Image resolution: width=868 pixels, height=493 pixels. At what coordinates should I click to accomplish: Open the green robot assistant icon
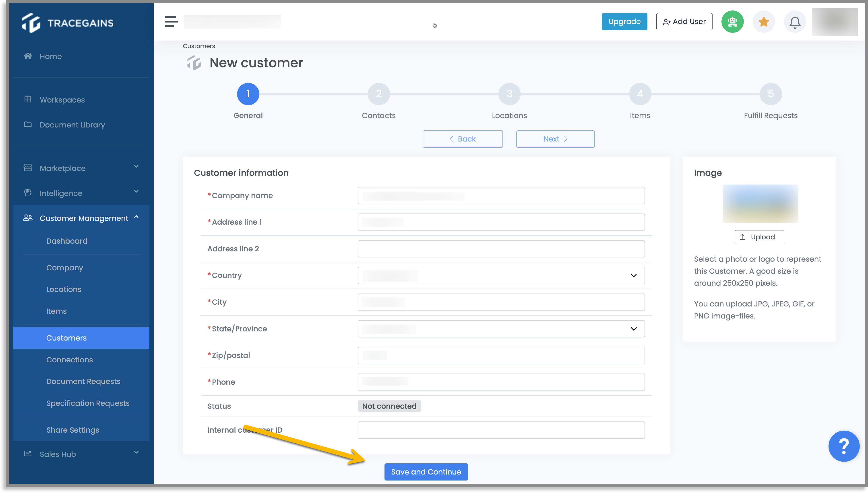pos(732,22)
